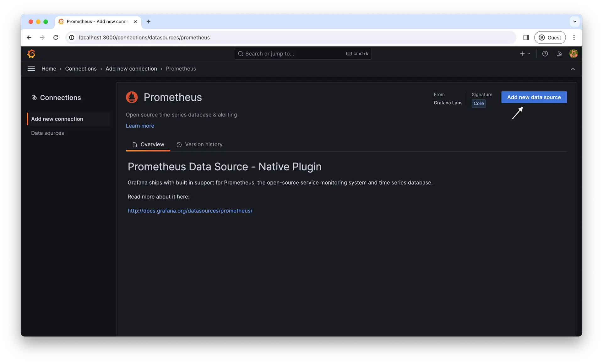Screen dimensions: 603x364
Task: Go to Home breadcrumb
Action: [x=49, y=69]
